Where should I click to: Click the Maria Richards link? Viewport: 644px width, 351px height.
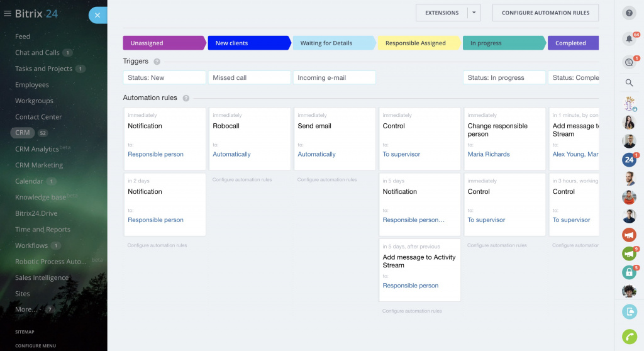pyautogui.click(x=489, y=154)
